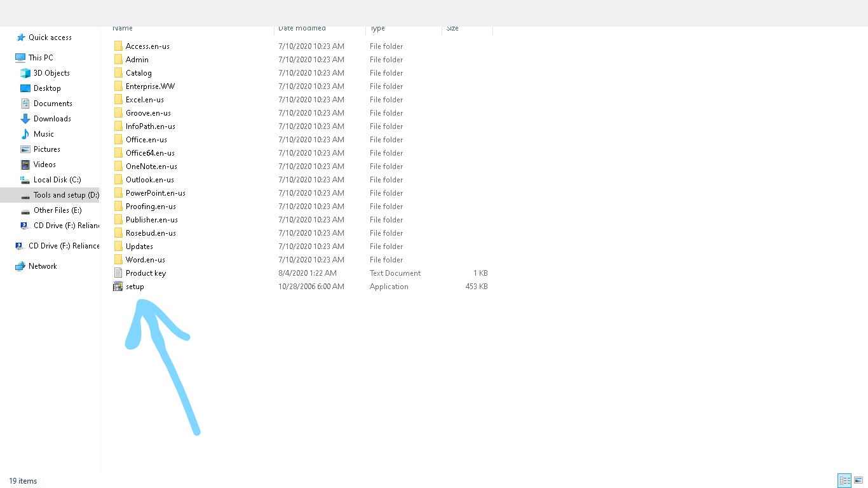
Task: Click the PowerPoint.en-us folder icon
Action: (x=118, y=193)
